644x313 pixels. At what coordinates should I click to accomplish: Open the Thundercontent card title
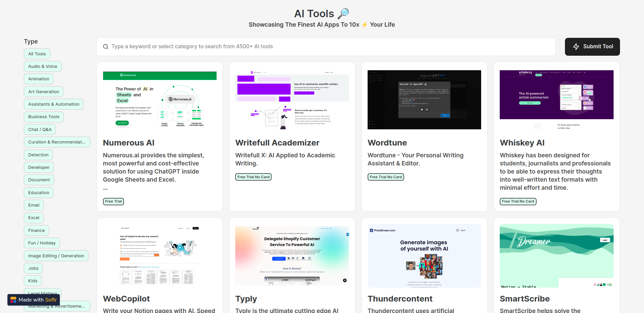(x=400, y=299)
